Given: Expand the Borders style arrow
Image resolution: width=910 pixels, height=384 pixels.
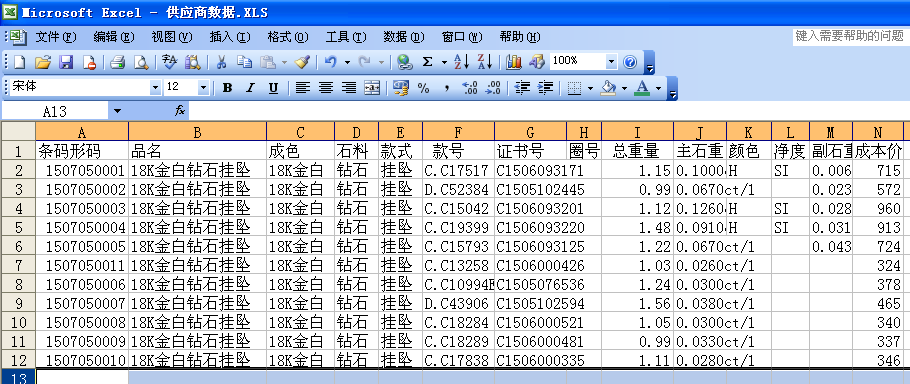Looking at the screenshot, I should coord(591,88).
